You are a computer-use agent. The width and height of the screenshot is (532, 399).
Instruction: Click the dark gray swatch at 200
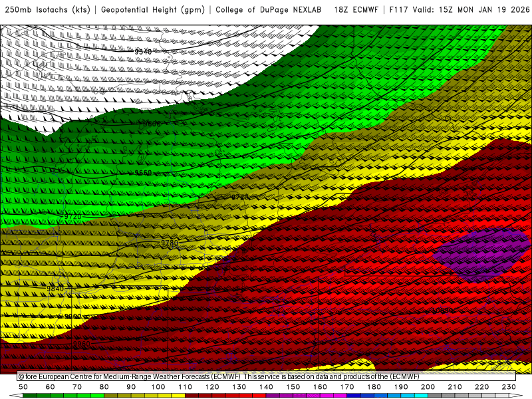click(x=435, y=396)
